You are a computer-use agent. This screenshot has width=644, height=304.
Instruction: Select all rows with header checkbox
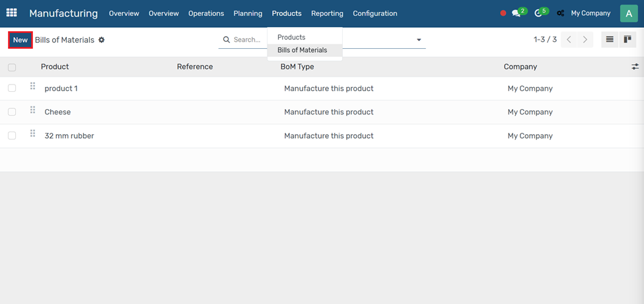12,67
